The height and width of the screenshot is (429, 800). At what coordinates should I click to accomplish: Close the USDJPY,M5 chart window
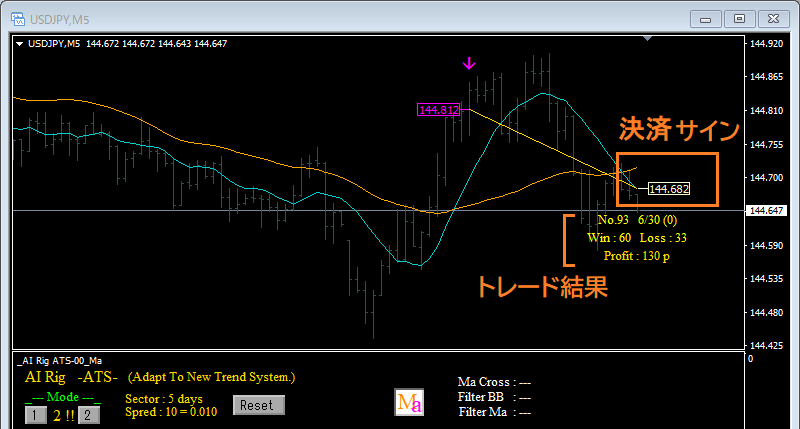(773, 19)
